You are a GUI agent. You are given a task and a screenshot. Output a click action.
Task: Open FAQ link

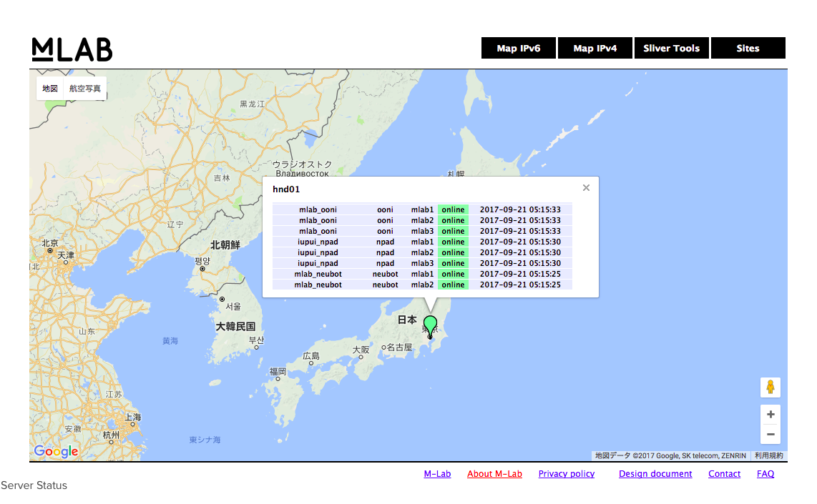[x=765, y=474]
